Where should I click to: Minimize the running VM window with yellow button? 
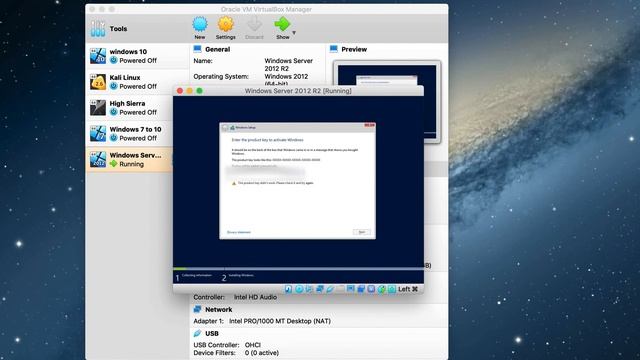pyautogui.click(x=189, y=91)
